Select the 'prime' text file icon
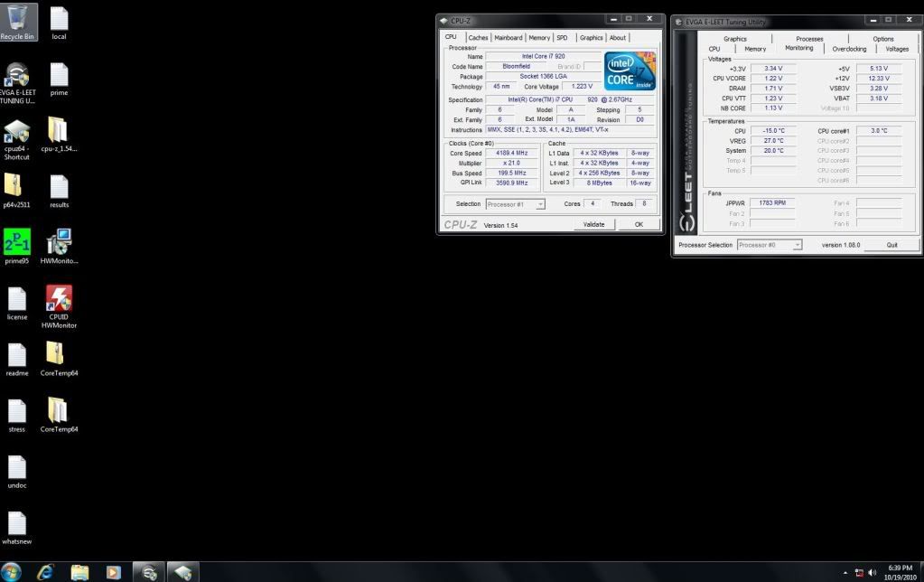924x582 pixels. pyautogui.click(x=59, y=79)
